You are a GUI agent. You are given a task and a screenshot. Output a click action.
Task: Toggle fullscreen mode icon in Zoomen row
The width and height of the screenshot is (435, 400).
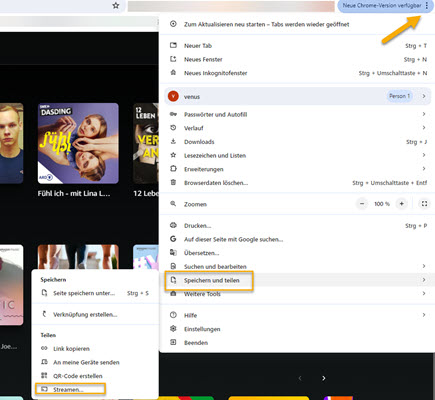[x=424, y=204]
